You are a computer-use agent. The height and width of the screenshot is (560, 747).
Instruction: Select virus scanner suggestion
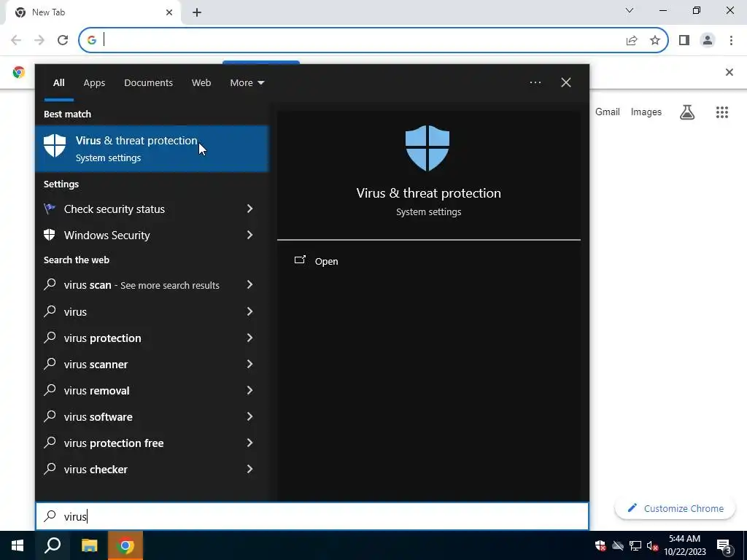[x=152, y=365]
